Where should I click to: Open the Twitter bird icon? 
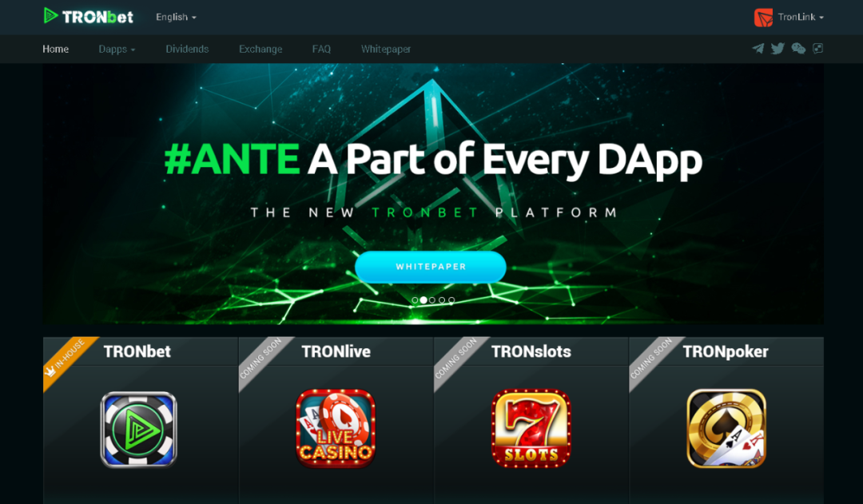[777, 49]
